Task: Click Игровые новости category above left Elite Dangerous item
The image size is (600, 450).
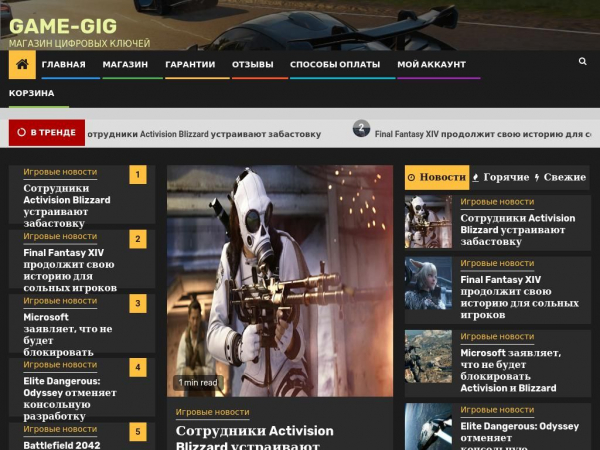Action: click(60, 365)
